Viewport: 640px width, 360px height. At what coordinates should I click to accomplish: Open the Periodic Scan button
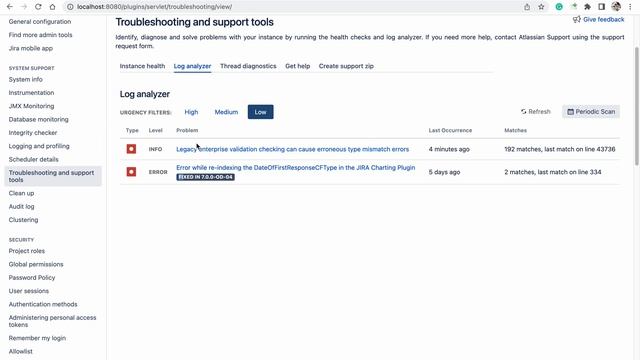click(591, 111)
